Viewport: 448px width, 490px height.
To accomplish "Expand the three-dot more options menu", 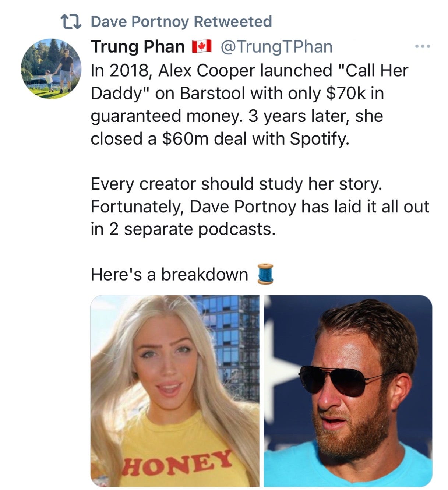I will pyautogui.click(x=422, y=47).
